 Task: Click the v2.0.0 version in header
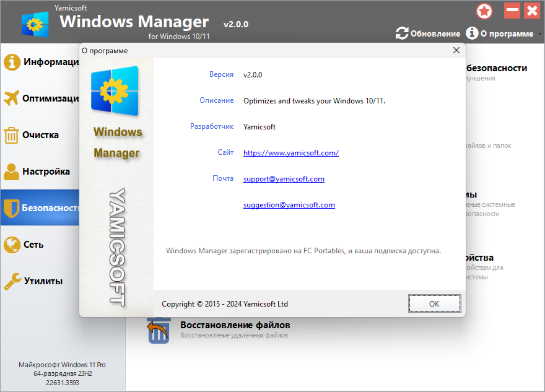[236, 24]
